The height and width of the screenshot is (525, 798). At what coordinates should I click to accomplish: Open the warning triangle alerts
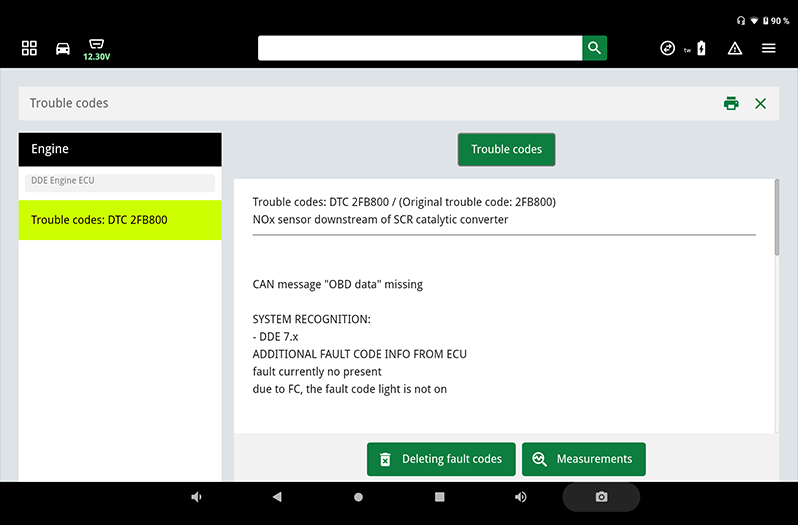click(x=735, y=48)
